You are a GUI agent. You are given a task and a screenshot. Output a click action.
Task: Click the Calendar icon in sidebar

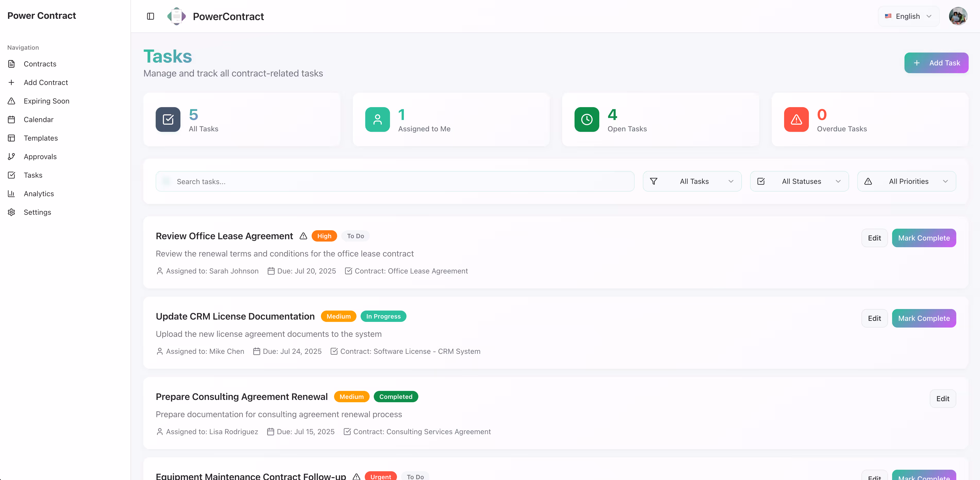11,119
